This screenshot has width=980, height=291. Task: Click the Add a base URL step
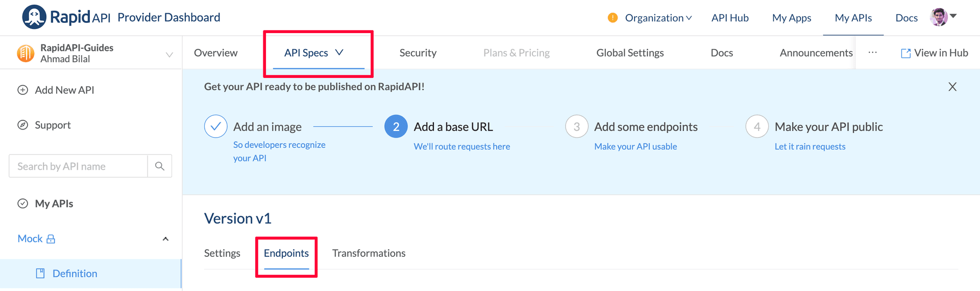point(453,127)
